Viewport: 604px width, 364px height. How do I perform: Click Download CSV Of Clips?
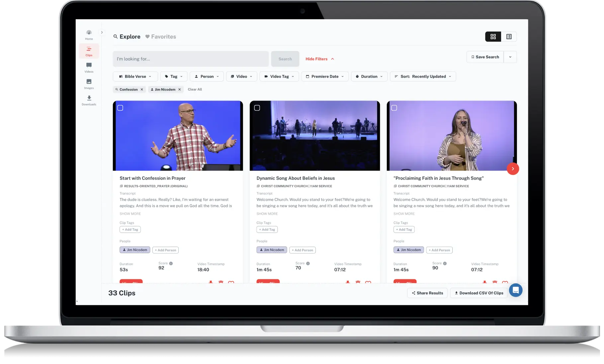tap(478, 293)
